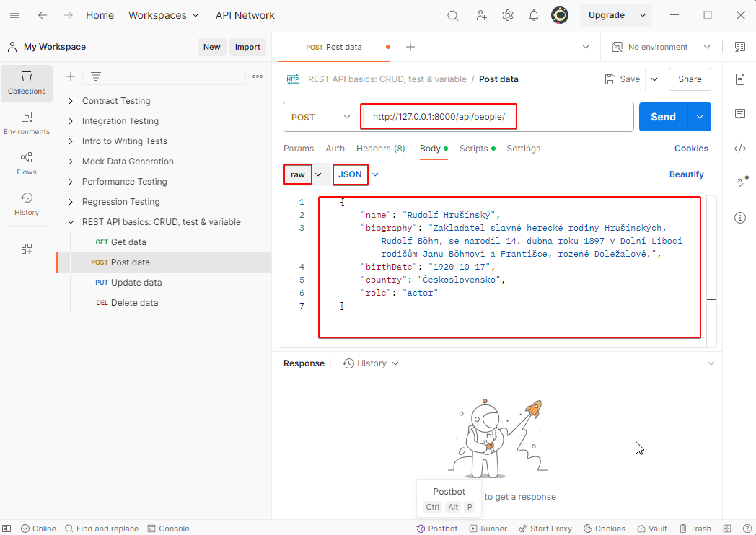Click the Share button
Image resolution: width=756 pixels, height=535 pixels.
(690, 79)
